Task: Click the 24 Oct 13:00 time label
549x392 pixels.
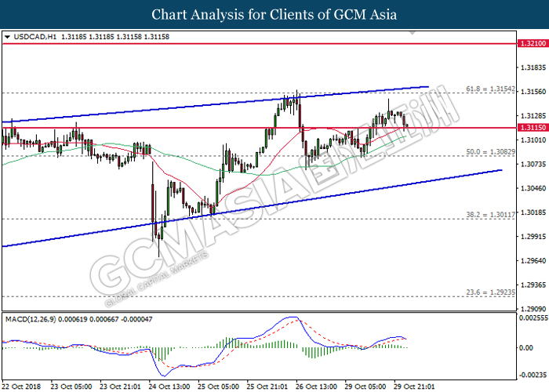Action: pyautogui.click(x=169, y=387)
